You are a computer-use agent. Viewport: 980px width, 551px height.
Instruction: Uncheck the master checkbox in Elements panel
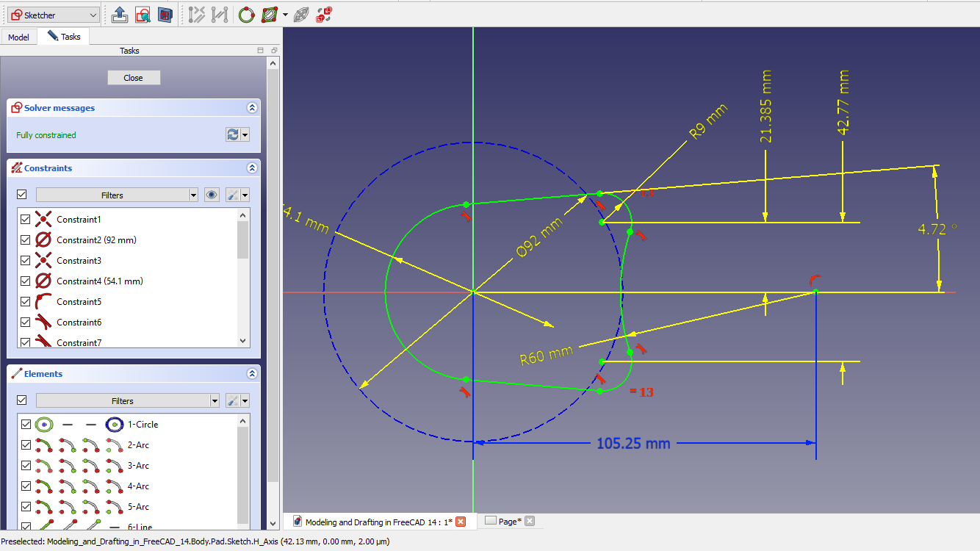[21, 400]
